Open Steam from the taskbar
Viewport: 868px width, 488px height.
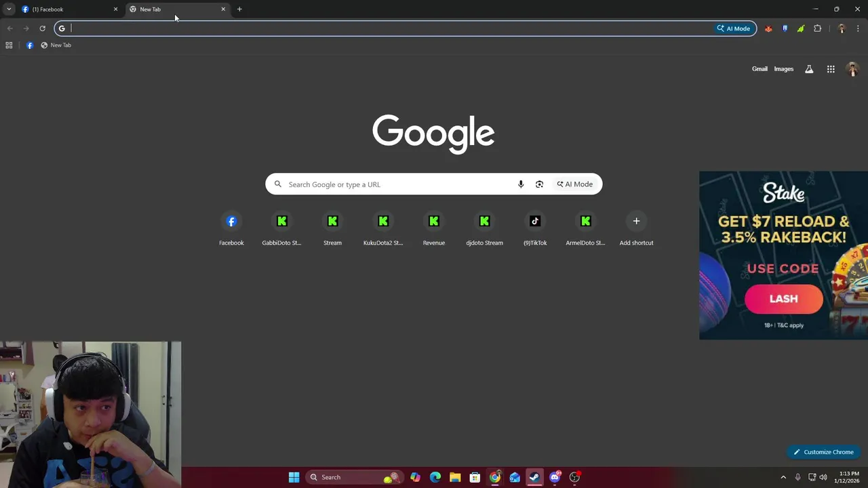(534, 477)
